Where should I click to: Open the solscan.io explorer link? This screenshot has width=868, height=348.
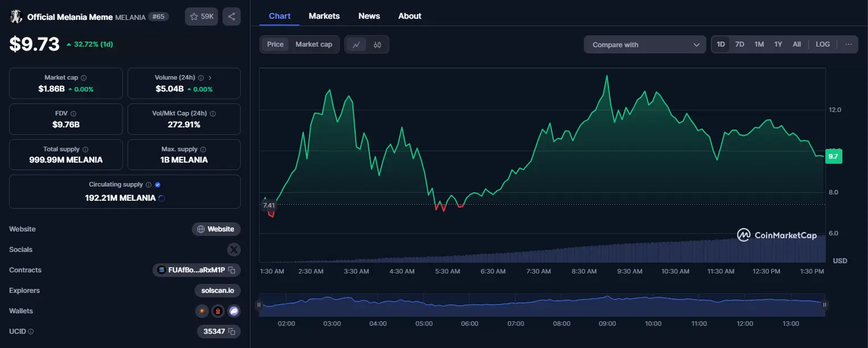point(217,291)
